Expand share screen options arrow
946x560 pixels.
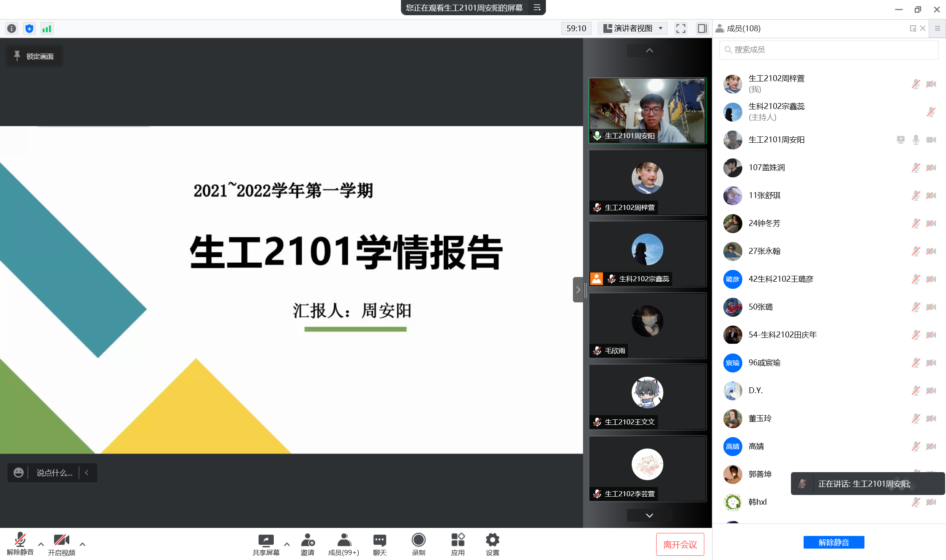click(287, 544)
